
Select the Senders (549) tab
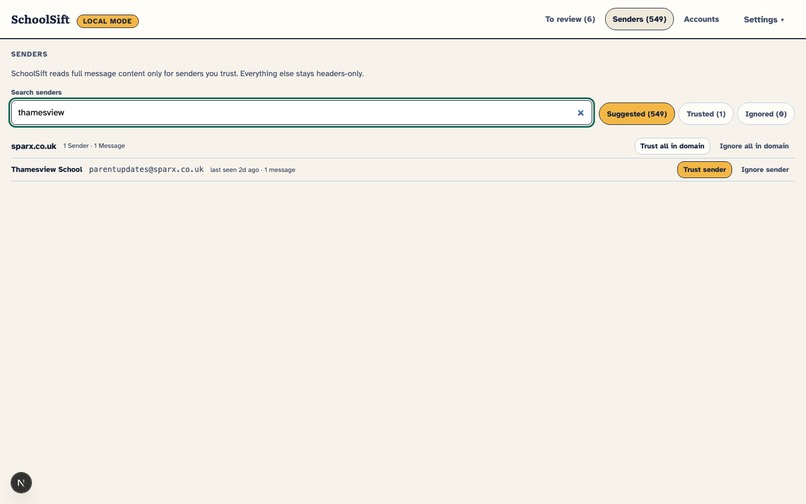[639, 19]
